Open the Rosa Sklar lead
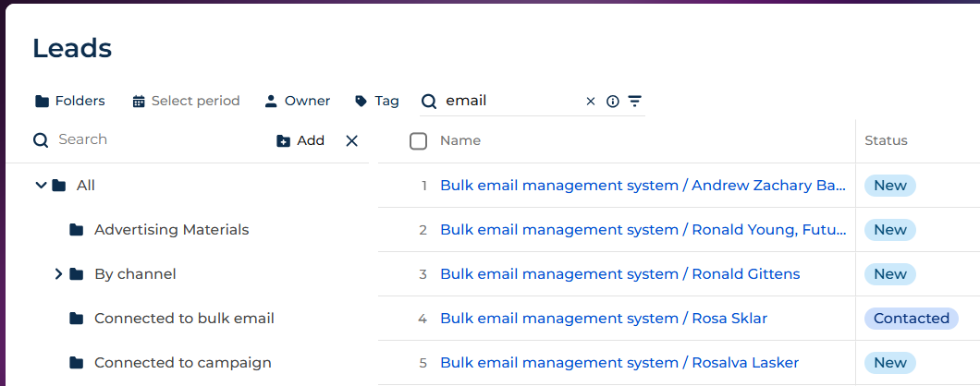This screenshot has height=386, width=980. point(603,319)
